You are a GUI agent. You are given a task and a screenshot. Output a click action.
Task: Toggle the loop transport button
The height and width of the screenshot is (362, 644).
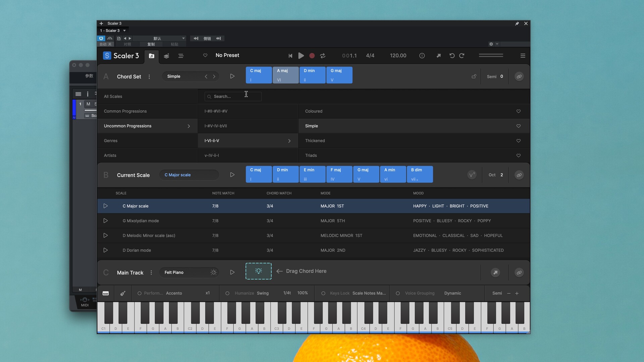tap(323, 56)
